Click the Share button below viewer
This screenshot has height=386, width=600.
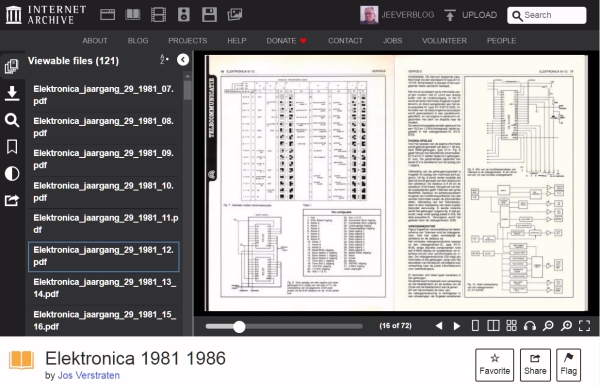click(x=535, y=365)
